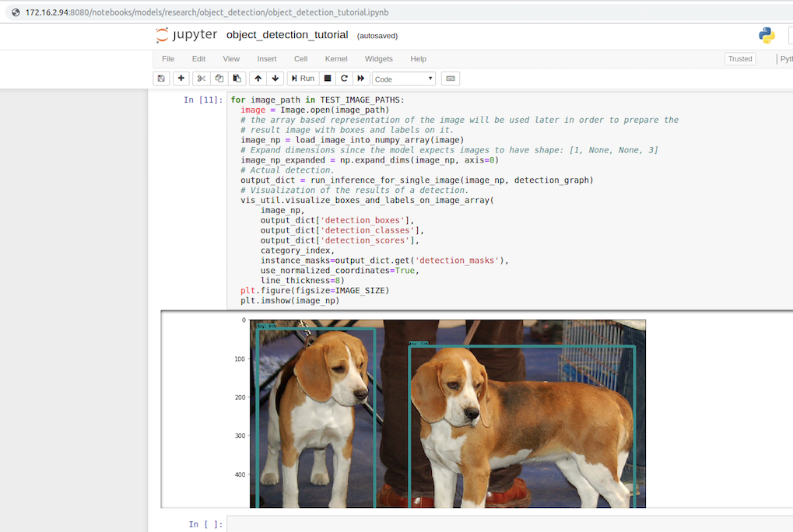Run the selected cell
The height and width of the screenshot is (532, 793).
302,78
